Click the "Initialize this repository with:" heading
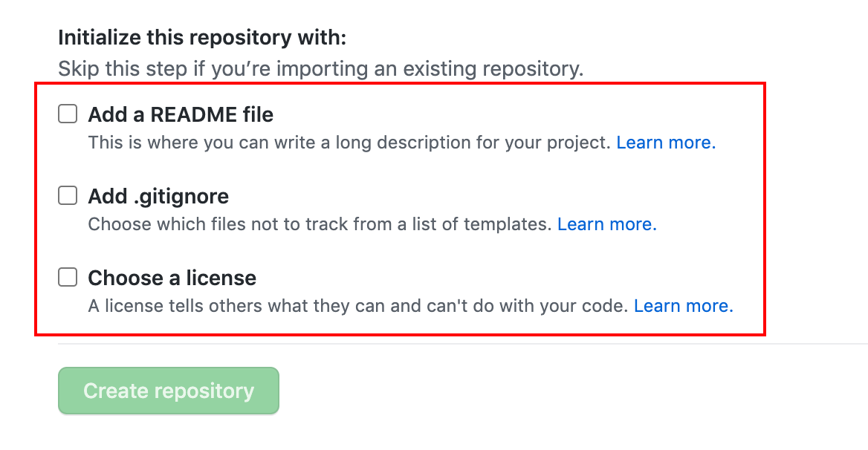Image resolution: width=868 pixels, height=450 pixels. pyautogui.click(x=202, y=37)
